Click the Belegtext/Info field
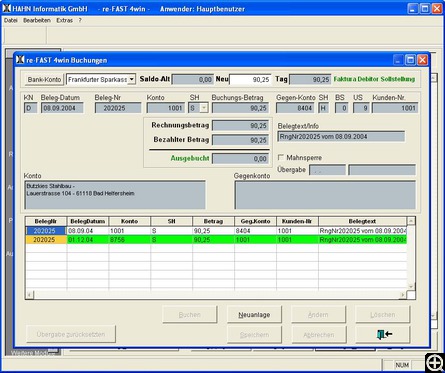The image size is (445, 373). 341,136
